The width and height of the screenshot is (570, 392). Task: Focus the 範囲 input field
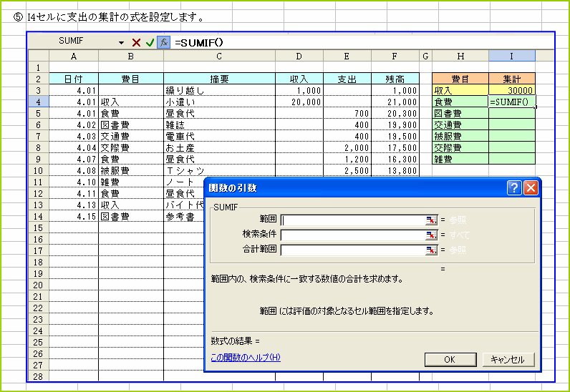point(353,220)
